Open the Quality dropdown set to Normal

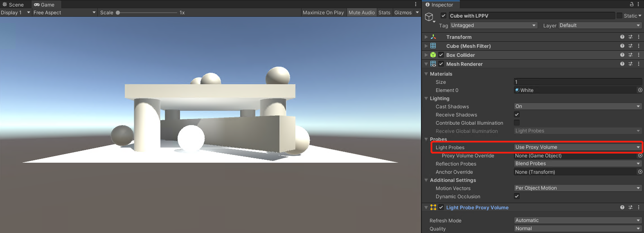[578, 229]
